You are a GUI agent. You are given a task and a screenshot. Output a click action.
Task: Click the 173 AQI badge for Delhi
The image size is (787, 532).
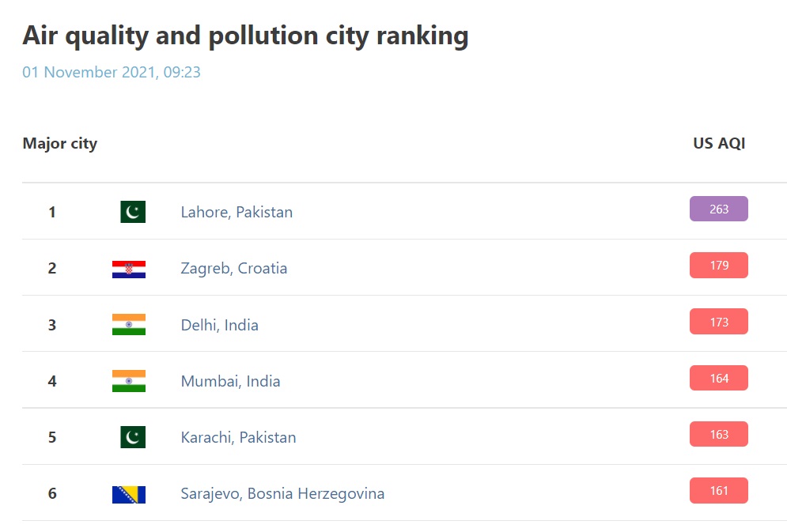coord(718,322)
